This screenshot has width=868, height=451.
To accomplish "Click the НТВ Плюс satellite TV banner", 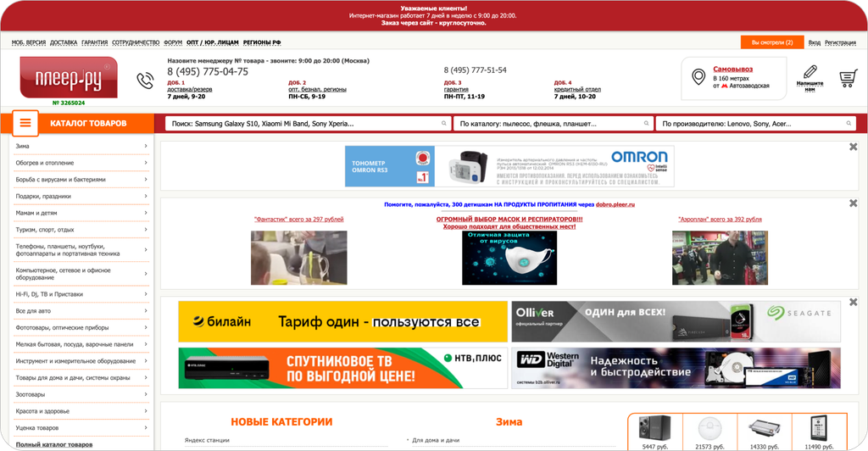I will click(x=342, y=368).
